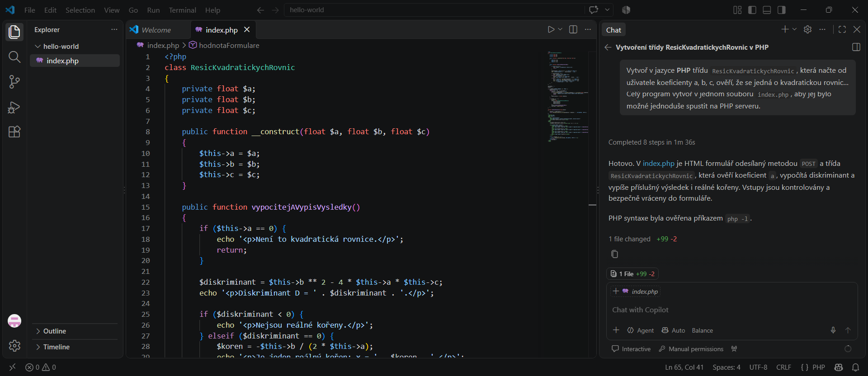The image size is (868, 376).
Task: Open the Manage gear in activity bar
Action: [14, 346]
